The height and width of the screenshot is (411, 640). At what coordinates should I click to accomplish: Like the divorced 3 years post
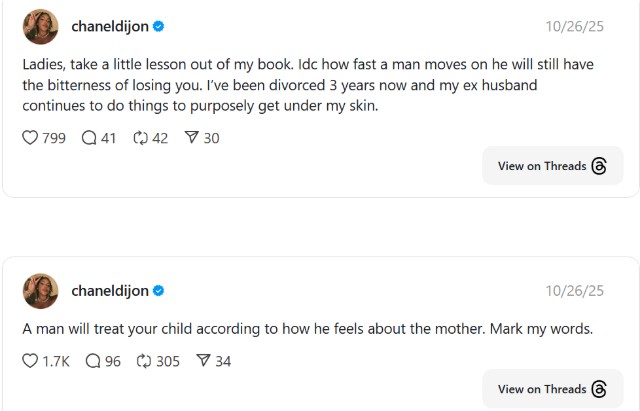click(30, 138)
